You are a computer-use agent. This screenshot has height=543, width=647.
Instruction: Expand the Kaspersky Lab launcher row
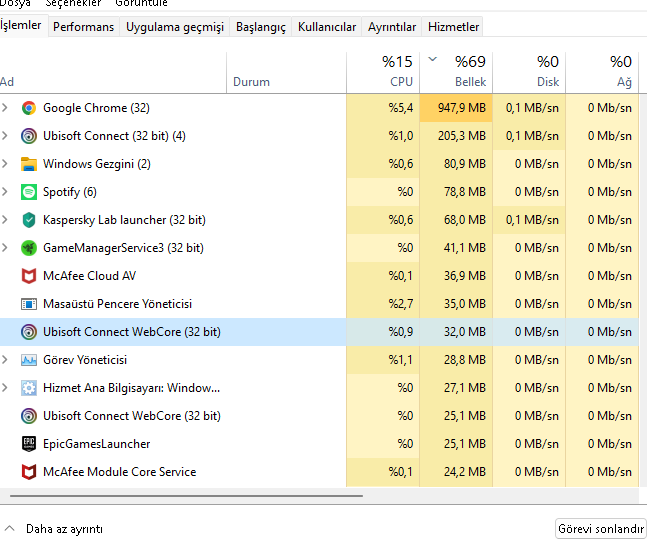coord(5,220)
